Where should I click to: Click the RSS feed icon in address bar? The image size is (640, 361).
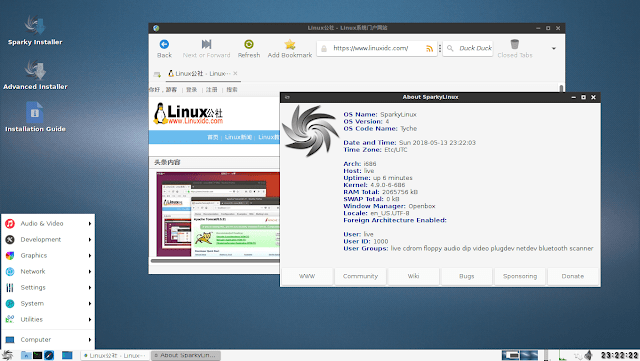click(x=429, y=49)
